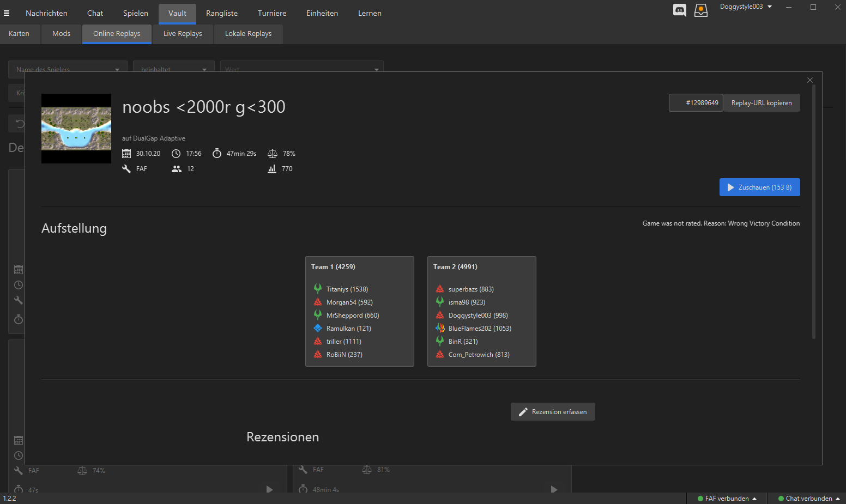This screenshot has height=504, width=846.
Task: Close the replay detail dialog
Action: pos(810,80)
